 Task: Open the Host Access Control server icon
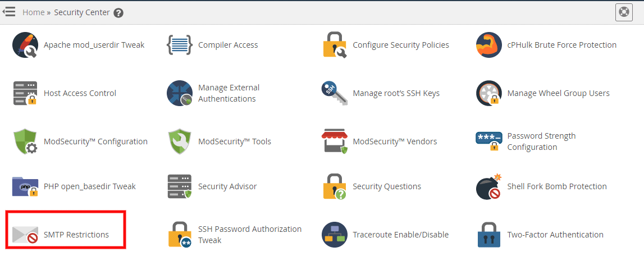25,93
